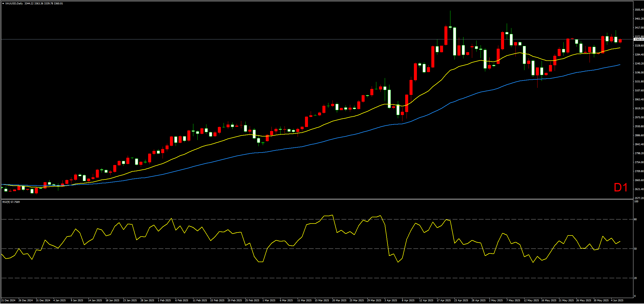Click the 2577.20 price axis label
This screenshot has height=304, width=644.
point(639,198)
